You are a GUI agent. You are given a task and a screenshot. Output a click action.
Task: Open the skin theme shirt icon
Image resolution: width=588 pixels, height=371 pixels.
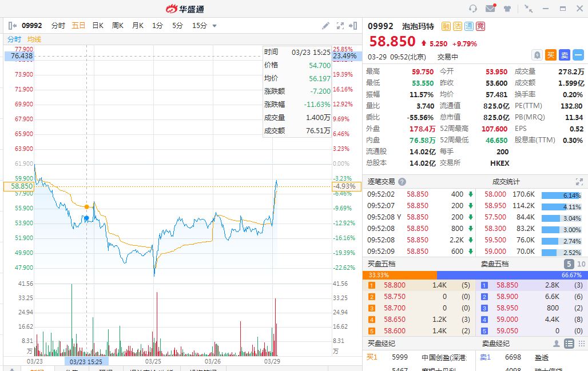point(507,9)
